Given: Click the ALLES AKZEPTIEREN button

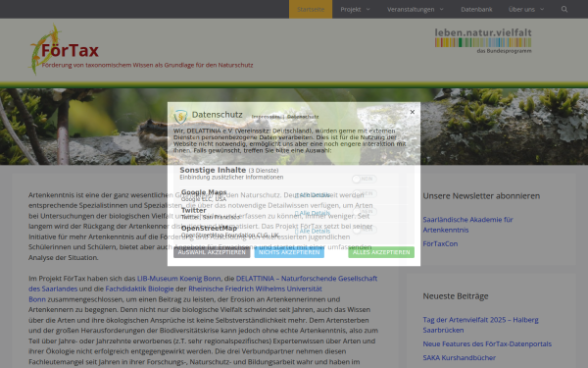Looking at the screenshot, I should (381, 252).
